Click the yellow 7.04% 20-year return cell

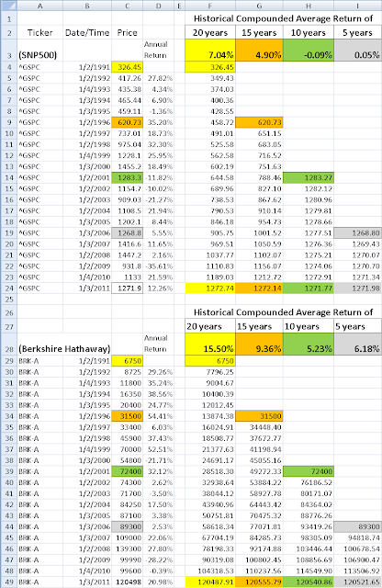[210, 51]
